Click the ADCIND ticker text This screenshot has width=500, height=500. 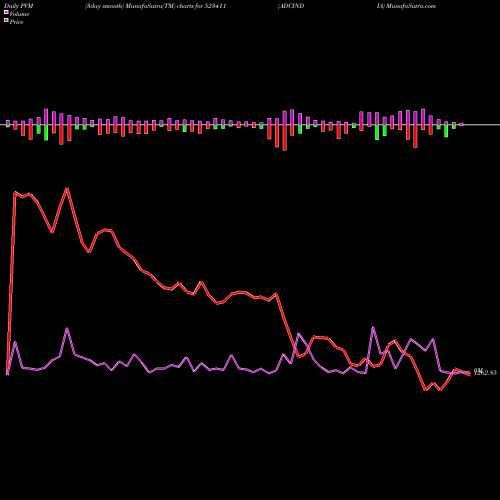[291, 6]
